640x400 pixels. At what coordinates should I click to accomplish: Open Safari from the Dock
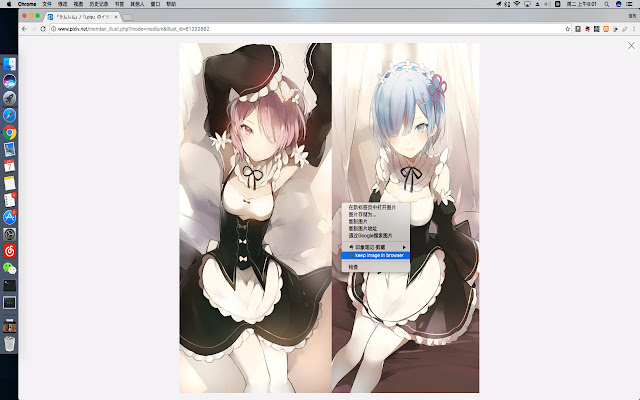pos(9,115)
